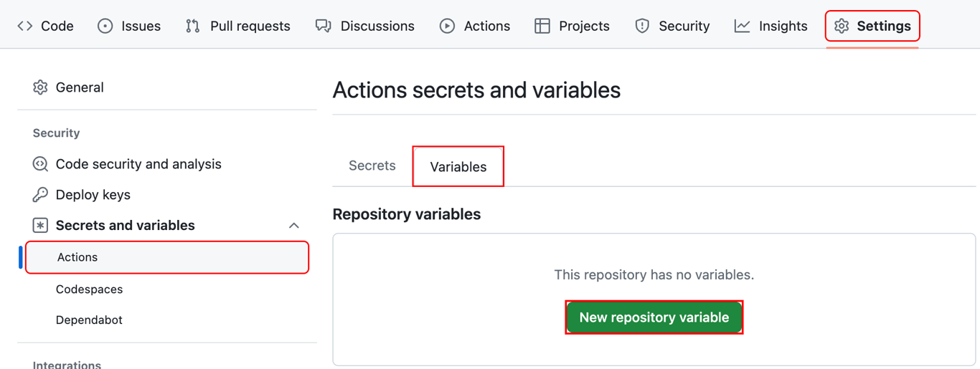
Task: Click the Projects table icon
Action: tap(542, 26)
